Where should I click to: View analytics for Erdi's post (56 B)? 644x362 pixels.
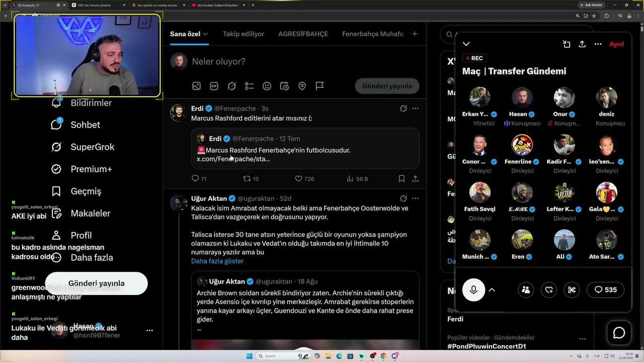tap(350, 178)
